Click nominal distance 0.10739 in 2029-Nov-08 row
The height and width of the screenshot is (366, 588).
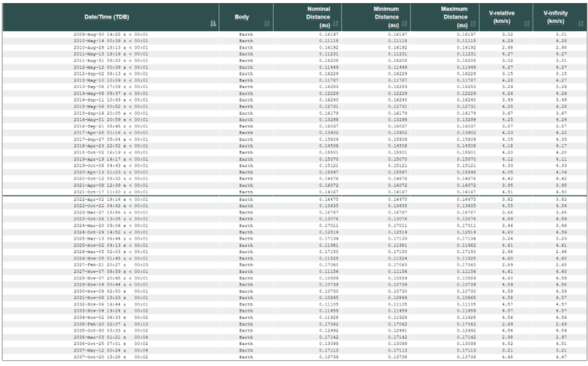pyautogui.click(x=329, y=285)
